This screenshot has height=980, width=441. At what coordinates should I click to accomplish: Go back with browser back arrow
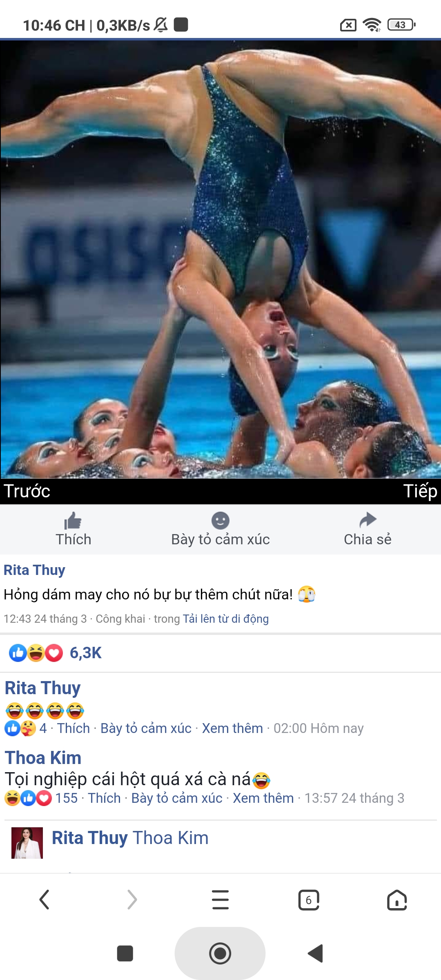point(44,900)
